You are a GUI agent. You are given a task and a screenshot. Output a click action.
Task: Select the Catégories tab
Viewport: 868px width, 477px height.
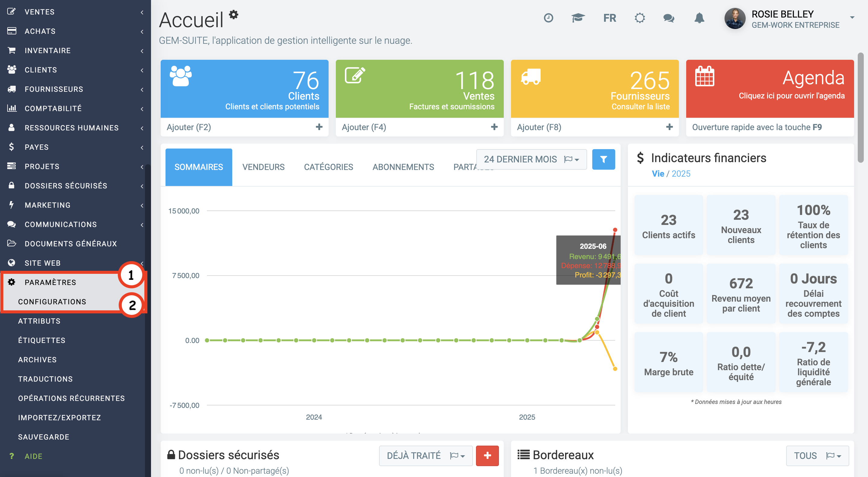coord(328,167)
